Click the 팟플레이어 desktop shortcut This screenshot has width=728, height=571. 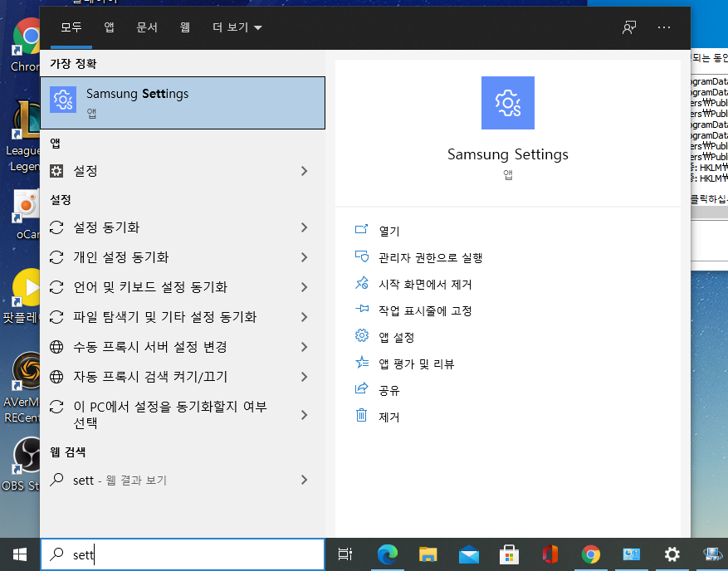[x=22, y=297]
